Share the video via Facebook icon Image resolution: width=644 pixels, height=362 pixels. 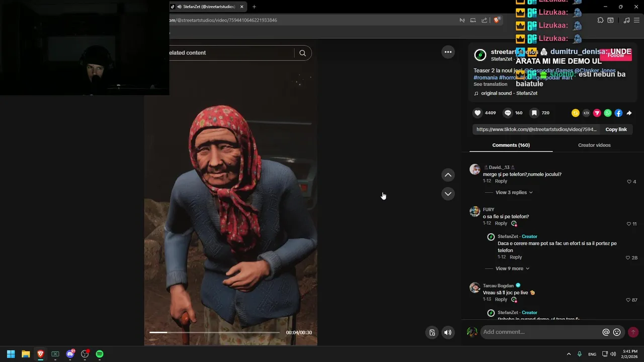tap(618, 113)
